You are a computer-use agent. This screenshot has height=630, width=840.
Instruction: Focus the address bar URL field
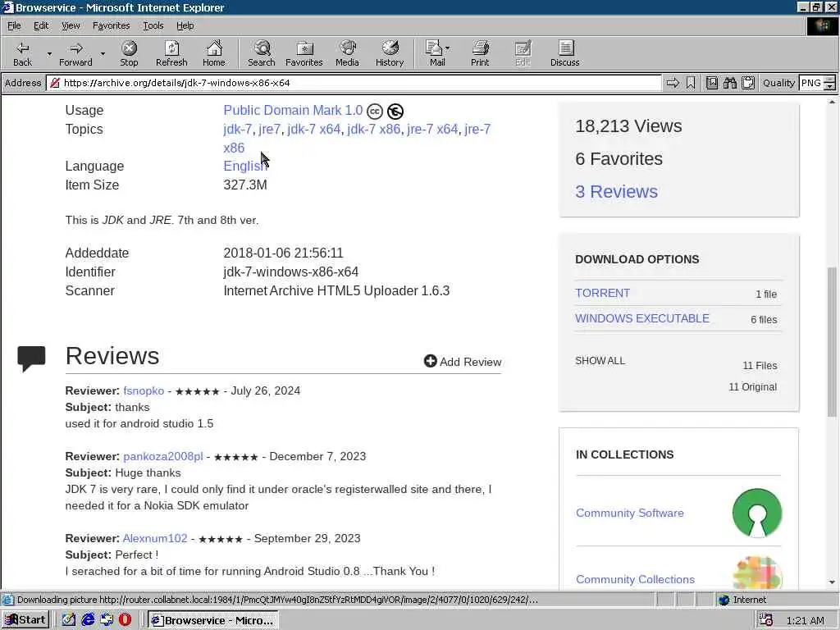pos(354,83)
